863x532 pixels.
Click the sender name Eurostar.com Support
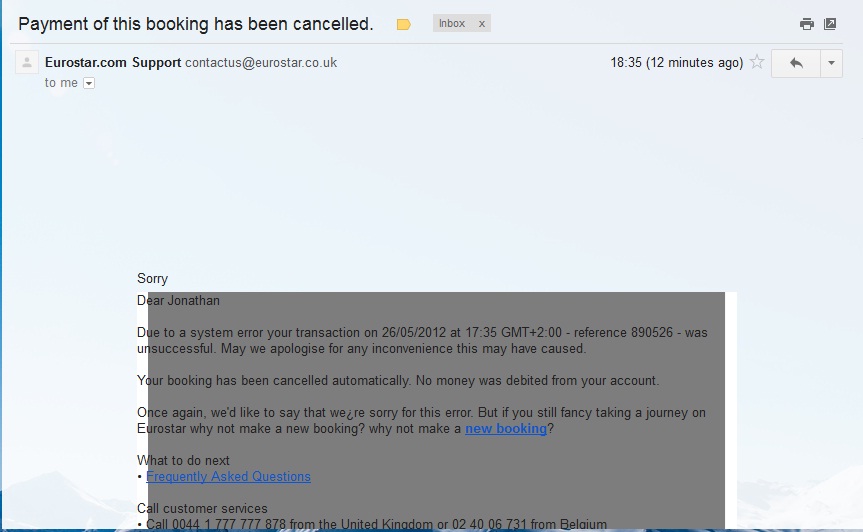pos(113,62)
